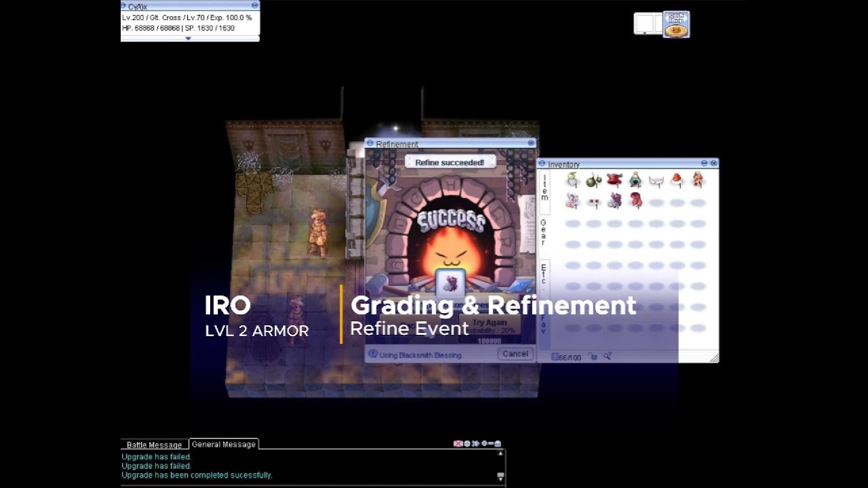Select the red-and-white robe item
Viewport: 868px width, 488px height.
(x=698, y=180)
